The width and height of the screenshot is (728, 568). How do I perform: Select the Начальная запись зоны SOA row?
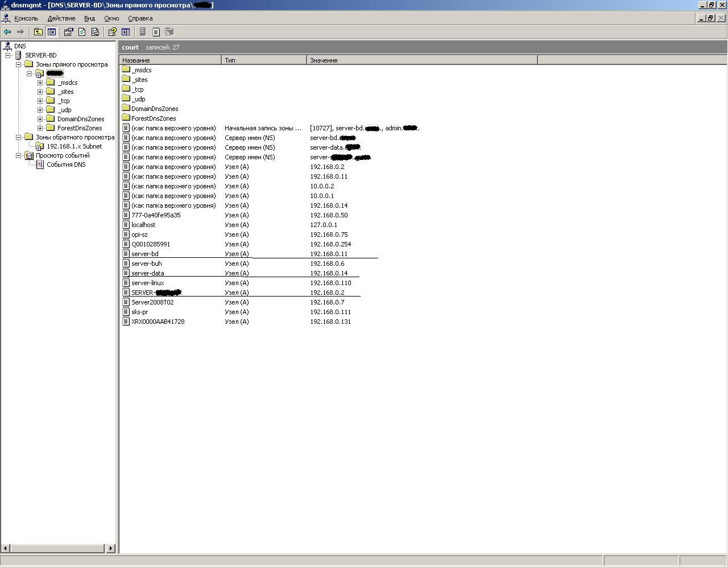[x=271, y=128]
